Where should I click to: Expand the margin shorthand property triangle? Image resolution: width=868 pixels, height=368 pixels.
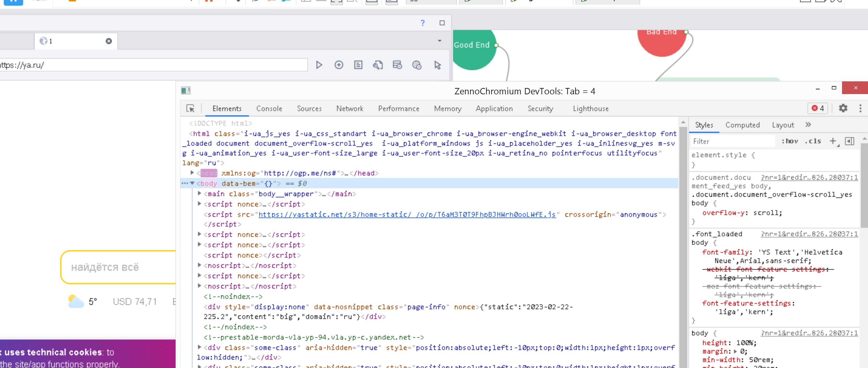735,351
